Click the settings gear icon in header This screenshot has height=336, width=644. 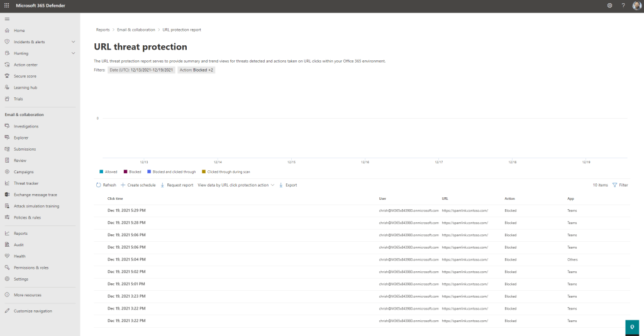(x=609, y=5)
